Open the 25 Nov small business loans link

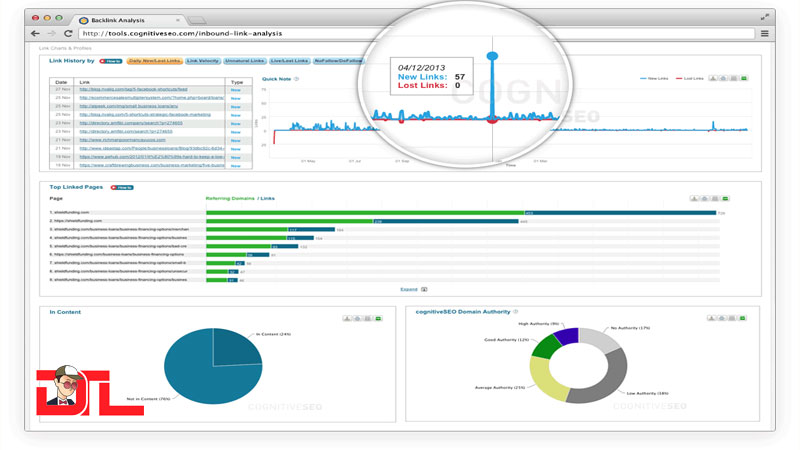(x=129, y=106)
